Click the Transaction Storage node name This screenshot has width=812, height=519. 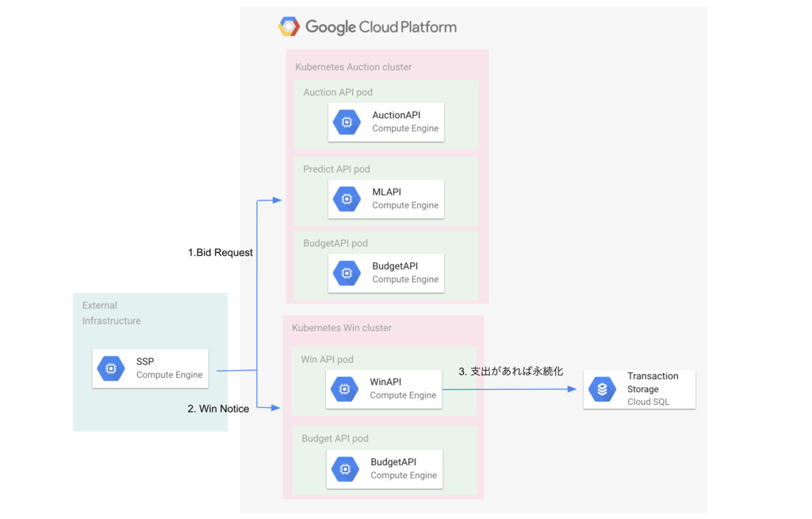click(653, 383)
